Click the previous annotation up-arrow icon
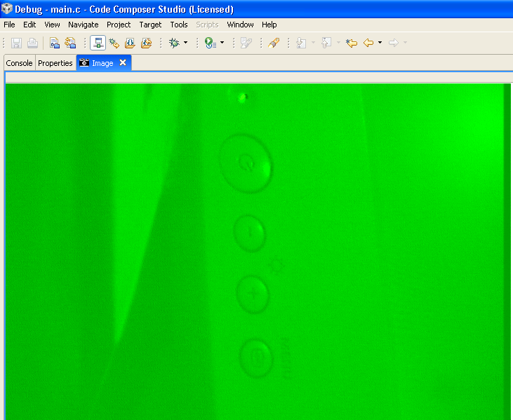This screenshot has height=420, width=513. point(326,43)
